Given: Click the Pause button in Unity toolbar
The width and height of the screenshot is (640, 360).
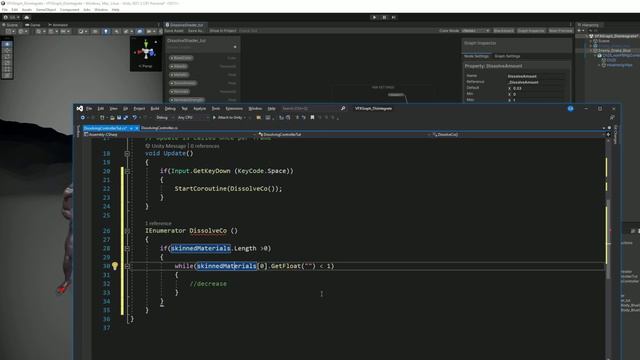Looking at the screenshot, I should pos(384,18).
